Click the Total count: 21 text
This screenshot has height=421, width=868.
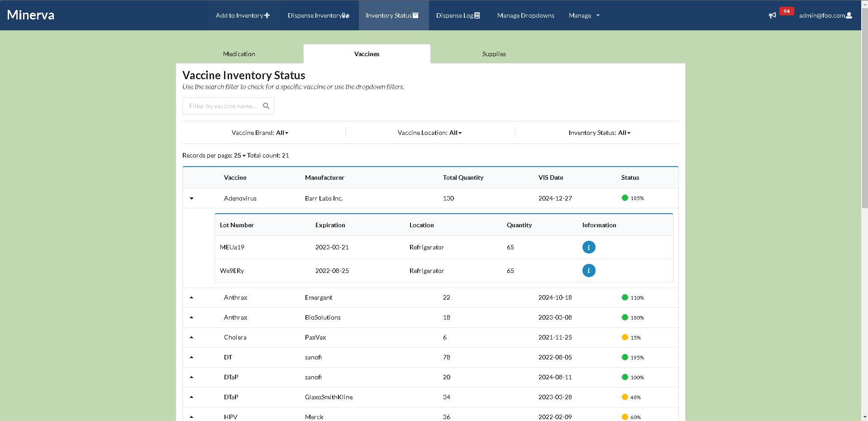click(268, 155)
